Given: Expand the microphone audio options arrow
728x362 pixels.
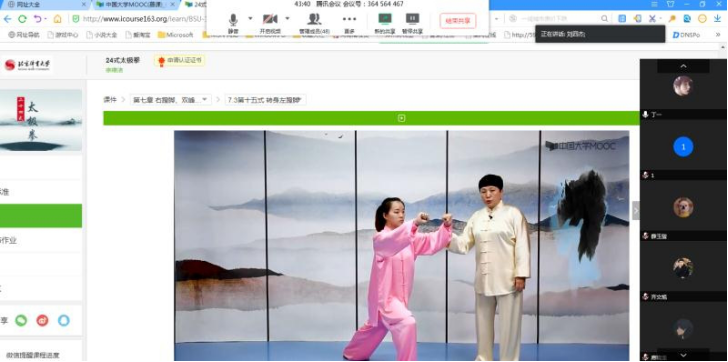Looking at the screenshot, I should click(250, 19).
